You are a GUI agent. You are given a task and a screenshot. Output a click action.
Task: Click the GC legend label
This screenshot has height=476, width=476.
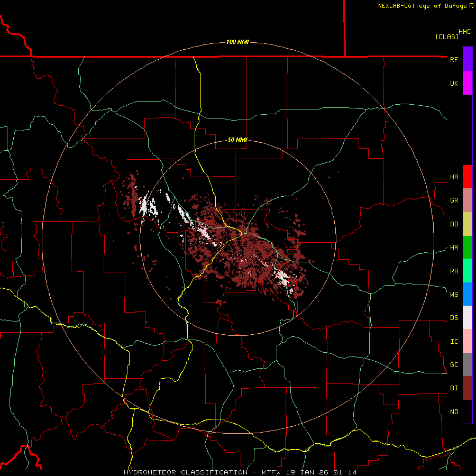pos(454,364)
